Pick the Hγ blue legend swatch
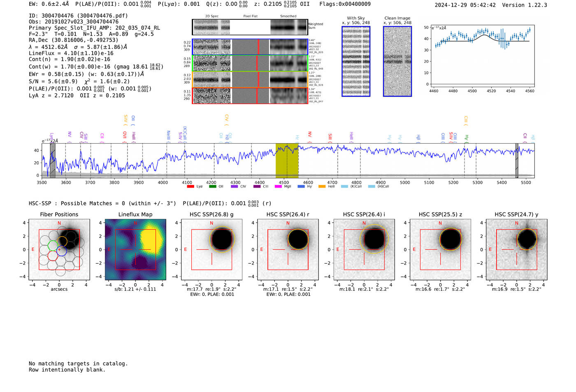Screen dimensions: 576x392 point(301,186)
